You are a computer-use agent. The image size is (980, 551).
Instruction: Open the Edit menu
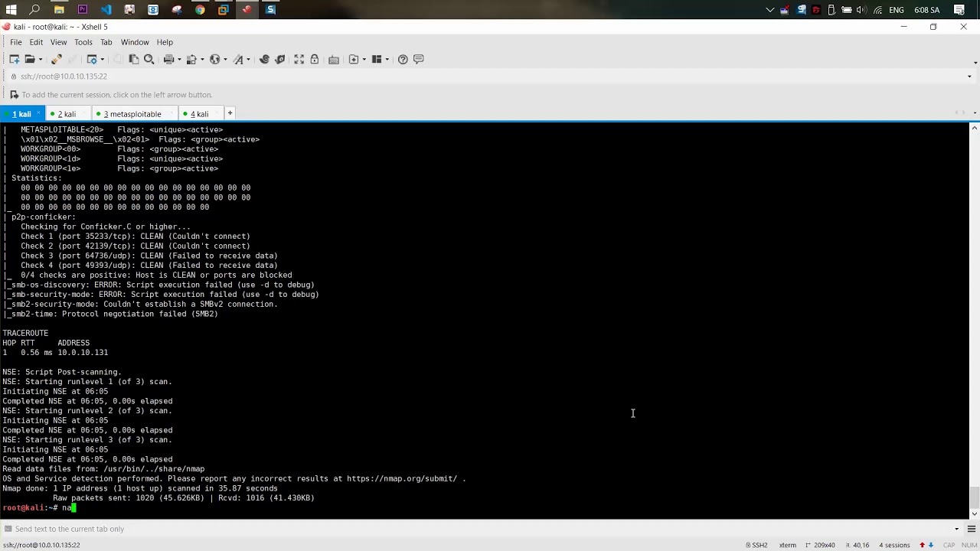[36, 42]
